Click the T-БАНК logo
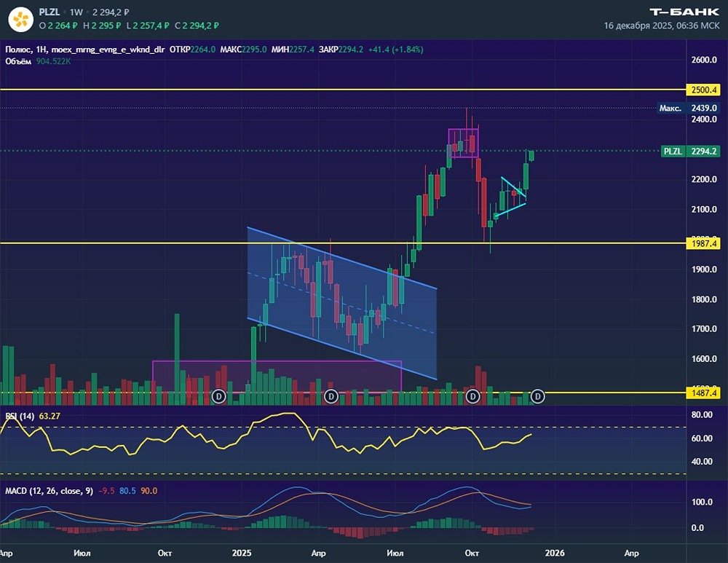This screenshot has height=563, width=728. click(684, 12)
